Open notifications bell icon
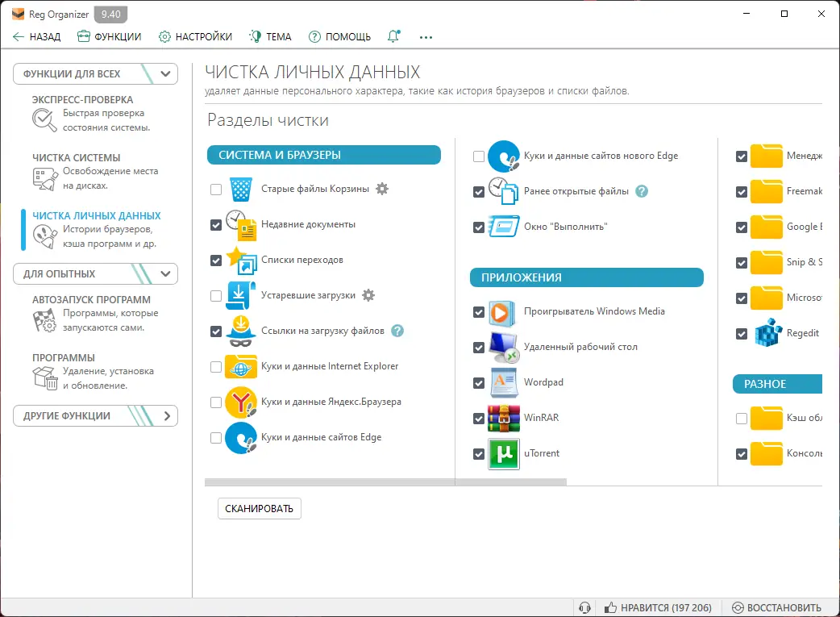This screenshot has width=840, height=617. (x=393, y=36)
